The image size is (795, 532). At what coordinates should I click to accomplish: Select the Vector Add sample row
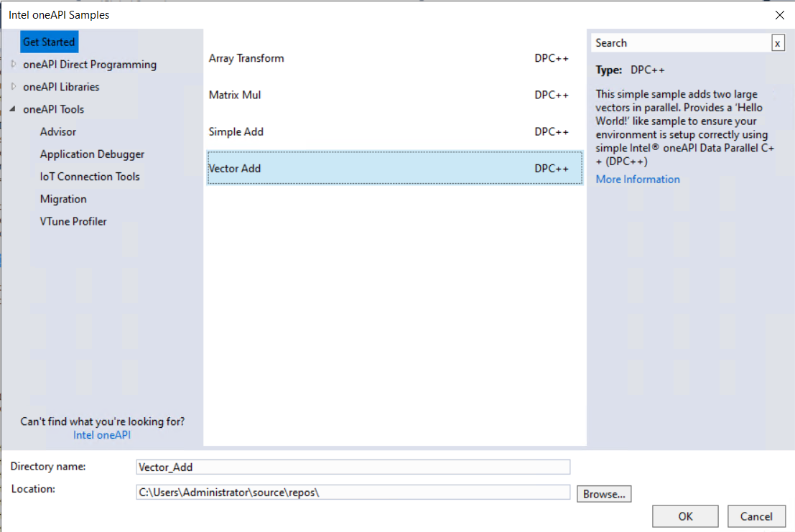pos(394,168)
